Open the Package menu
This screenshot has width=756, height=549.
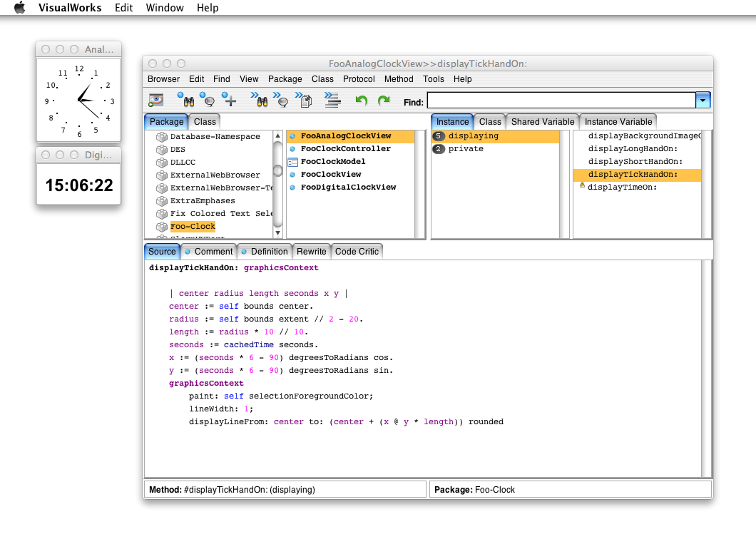(x=285, y=79)
